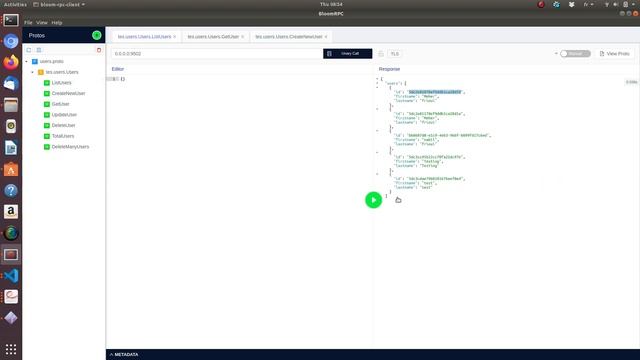Viewport: 640px width, 360px height.
Task: Select TotalUsers method in the tree
Action: tap(63, 136)
